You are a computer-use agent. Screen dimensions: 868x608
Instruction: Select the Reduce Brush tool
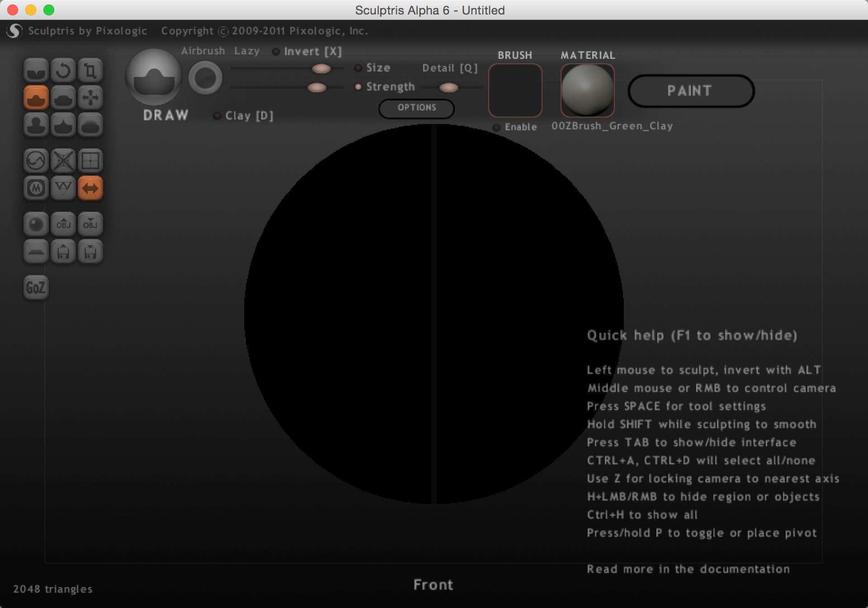point(36,161)
